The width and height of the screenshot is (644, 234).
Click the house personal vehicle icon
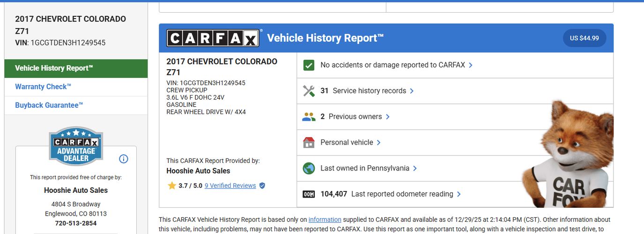(x=309, y=142)
